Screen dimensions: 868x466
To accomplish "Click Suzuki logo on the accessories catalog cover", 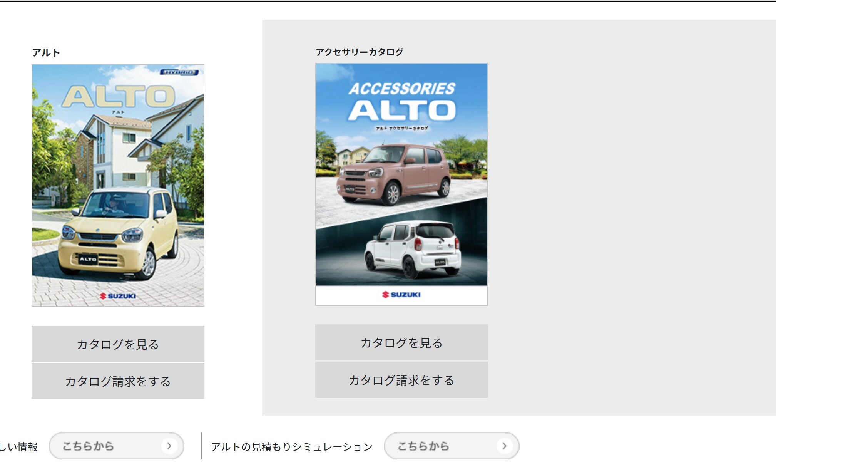I will (401, 295).
